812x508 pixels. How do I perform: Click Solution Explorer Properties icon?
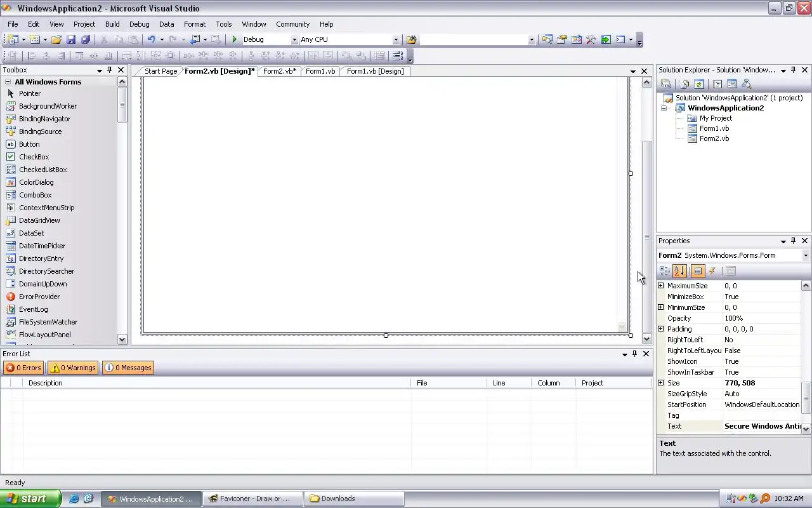[666, 84]
